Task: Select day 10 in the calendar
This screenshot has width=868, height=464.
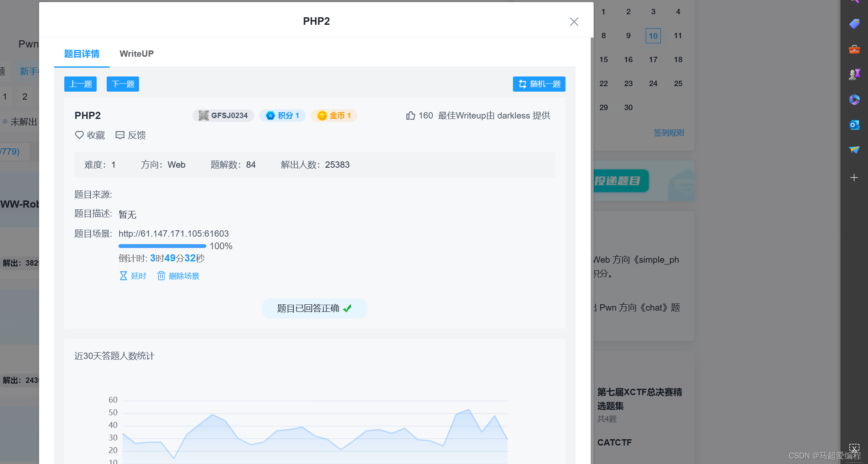Action: point(653,36)
